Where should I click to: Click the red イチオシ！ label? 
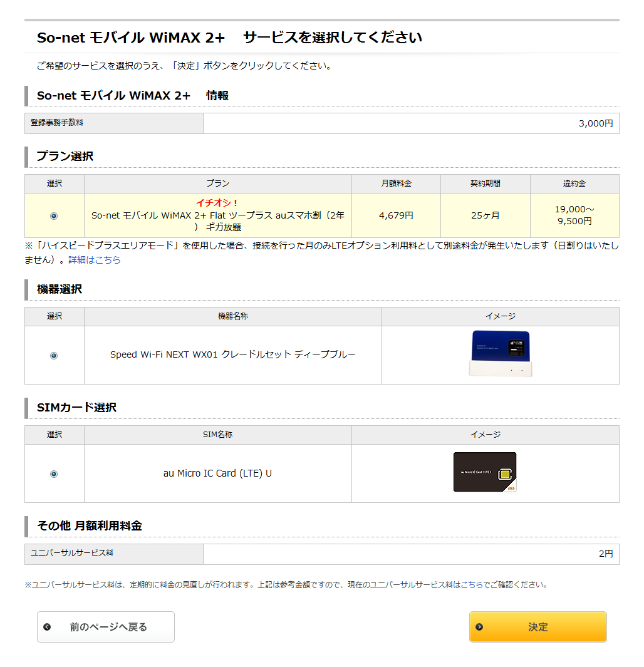217,203
